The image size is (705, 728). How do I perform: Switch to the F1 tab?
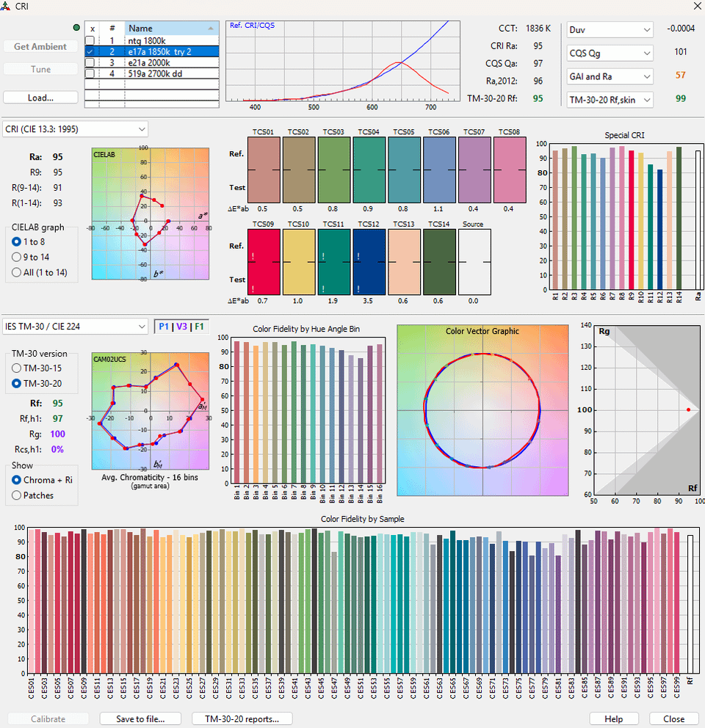click(200, 327)
